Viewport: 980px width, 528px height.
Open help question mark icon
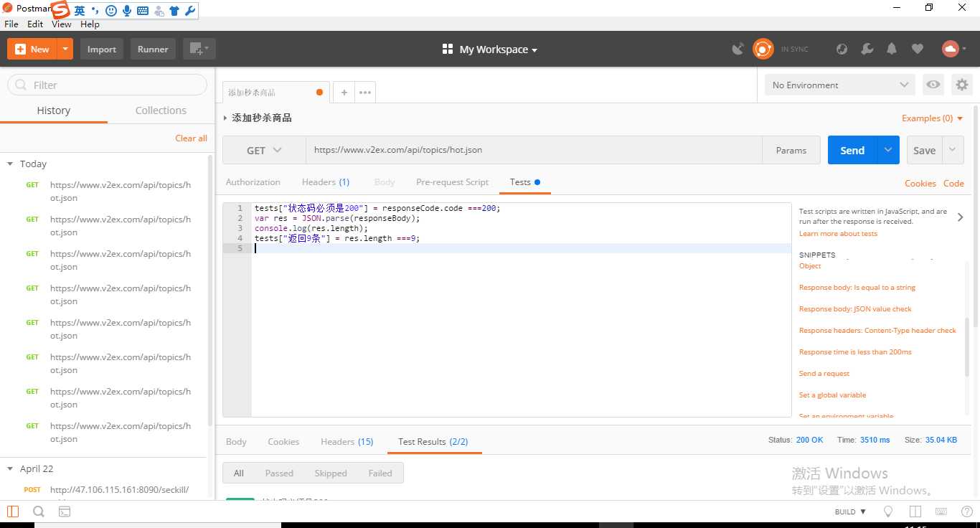(966, 511)
